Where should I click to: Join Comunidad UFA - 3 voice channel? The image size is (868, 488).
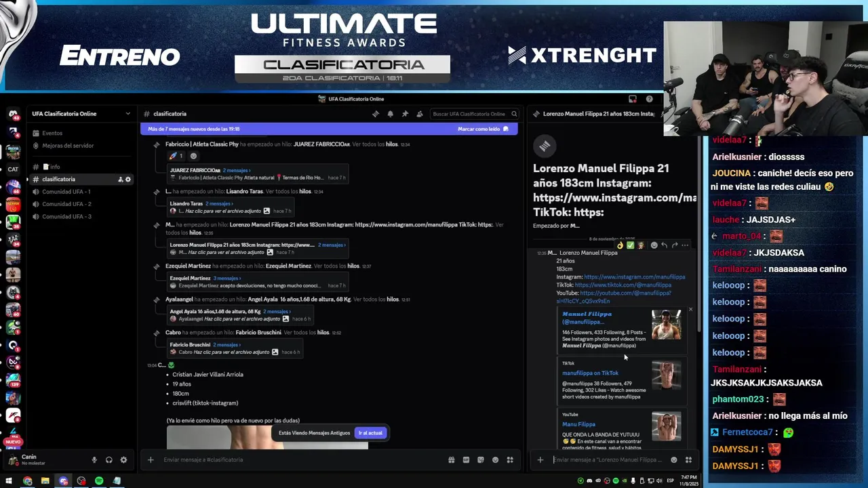coord(81,216)
